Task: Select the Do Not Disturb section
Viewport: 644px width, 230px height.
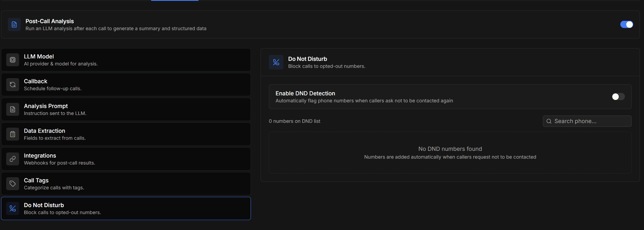Action: coord(126,209)
